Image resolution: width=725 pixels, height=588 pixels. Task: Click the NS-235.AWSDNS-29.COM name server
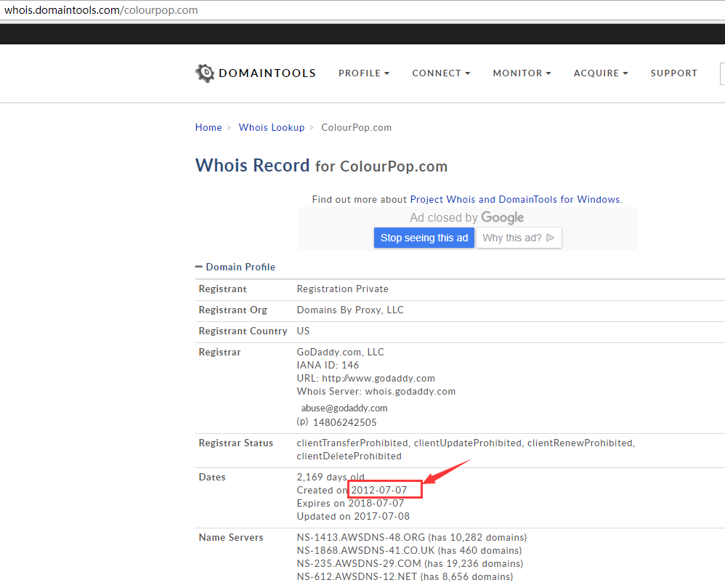tap(359, 563)
